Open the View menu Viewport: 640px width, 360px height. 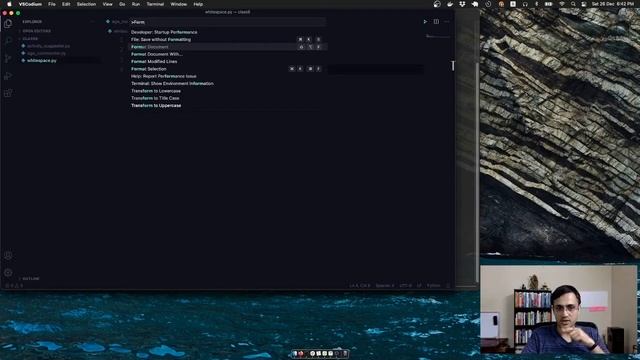(x=107, y=4)
